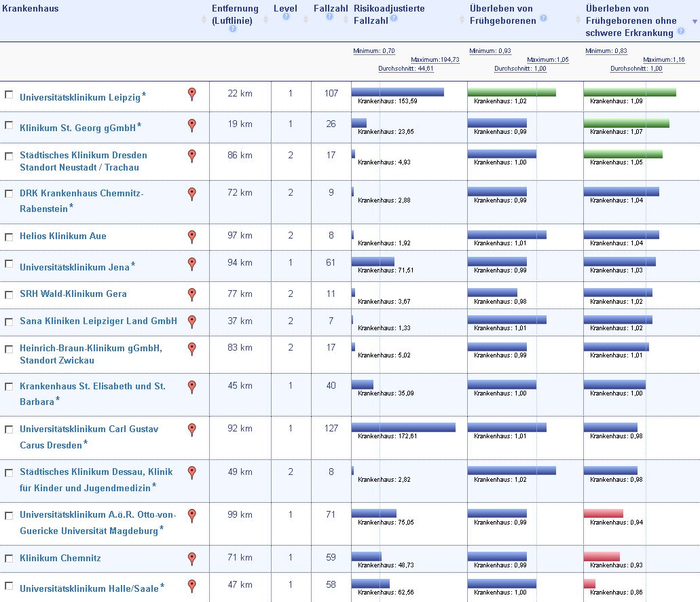Open Klinikum Chemnitz hospital link
Viewport: 700px width, 602px height.
(x=60, y=558)
